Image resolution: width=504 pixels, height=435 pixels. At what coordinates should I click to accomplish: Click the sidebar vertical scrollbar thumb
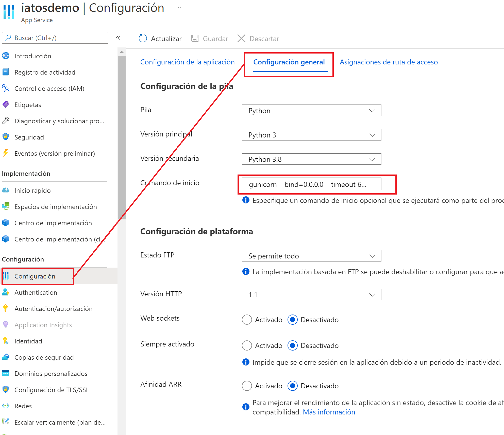point(122,137)
